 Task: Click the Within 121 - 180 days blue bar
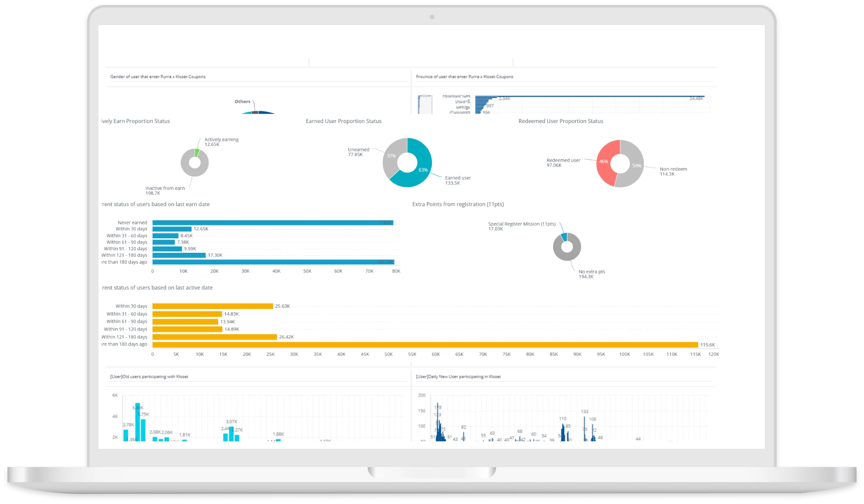179,255
